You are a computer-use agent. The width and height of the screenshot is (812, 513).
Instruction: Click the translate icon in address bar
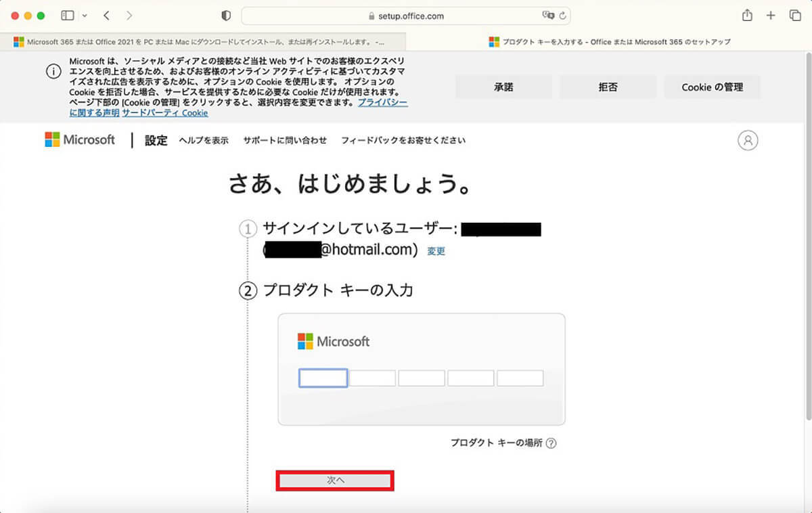coord(548,16)
